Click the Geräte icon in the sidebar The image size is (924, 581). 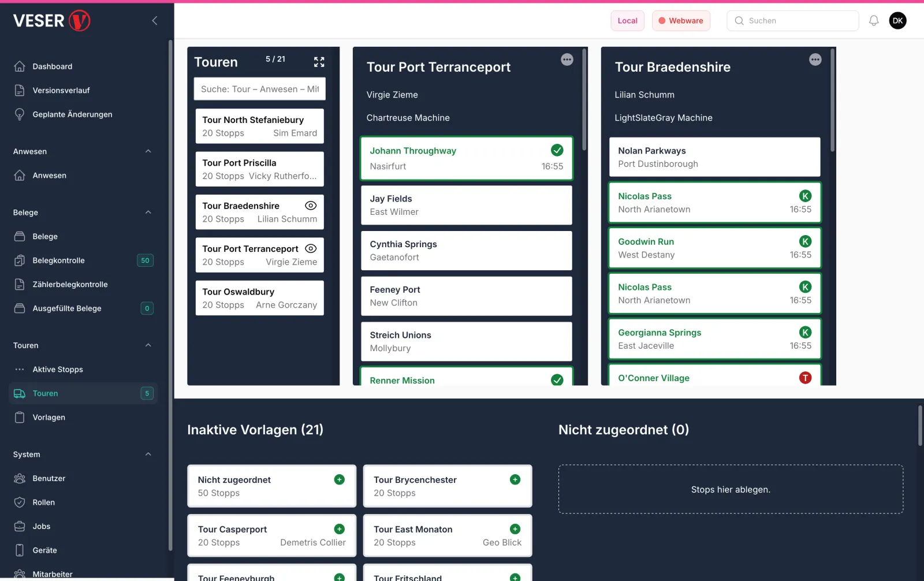click(x=20, y=550)
